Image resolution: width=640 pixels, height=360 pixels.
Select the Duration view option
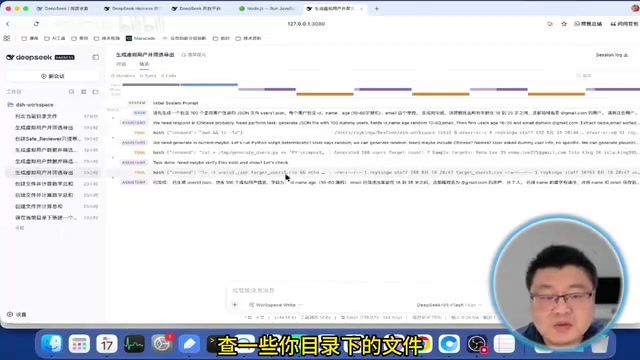[123, 76]
